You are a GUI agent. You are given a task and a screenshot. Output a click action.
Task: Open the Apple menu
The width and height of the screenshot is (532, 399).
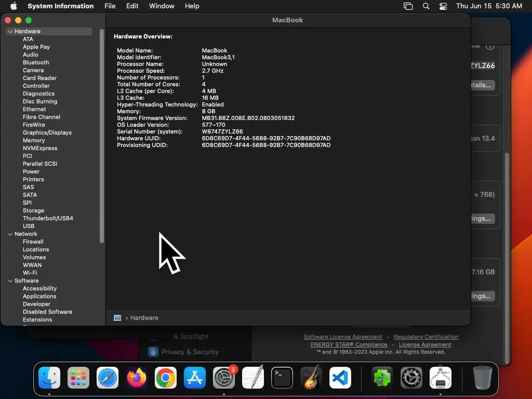[x=14, y=6]
